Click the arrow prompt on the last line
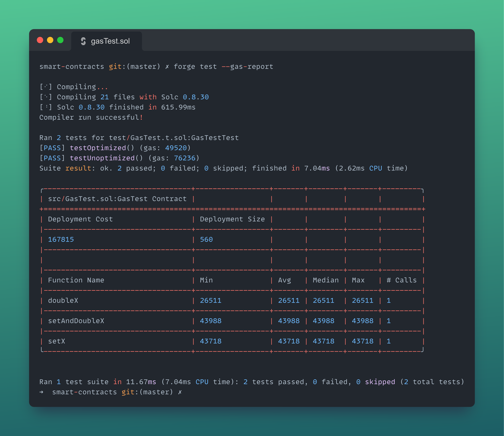The height and width of the screenshot is (436, 504). 41,392
